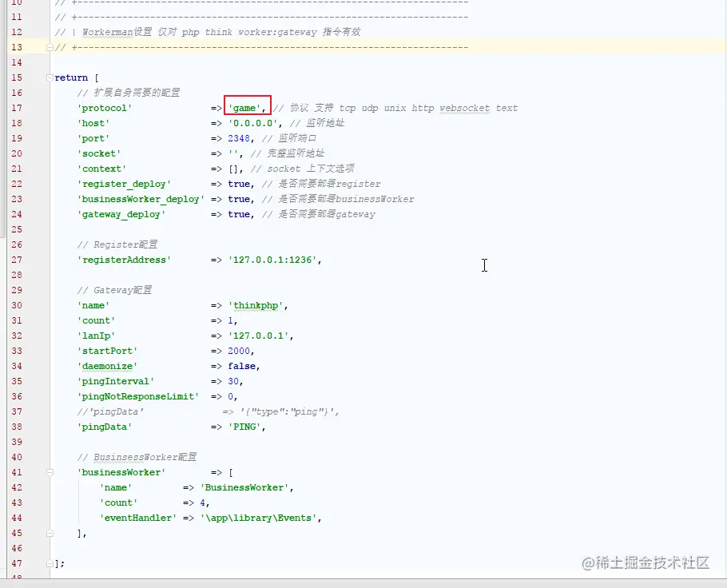
Task: Click the false value of daemonize
Action: pyautogui.click(x=241, y=367)
